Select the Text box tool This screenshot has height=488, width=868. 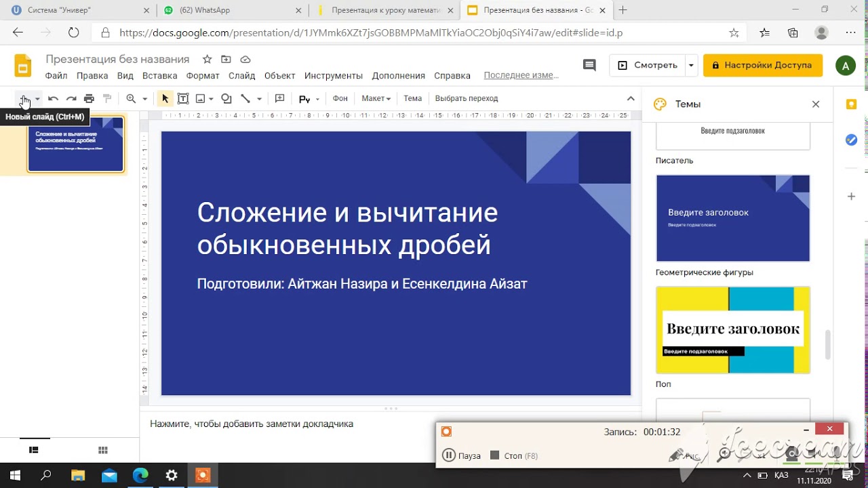[x=183, y=99]
